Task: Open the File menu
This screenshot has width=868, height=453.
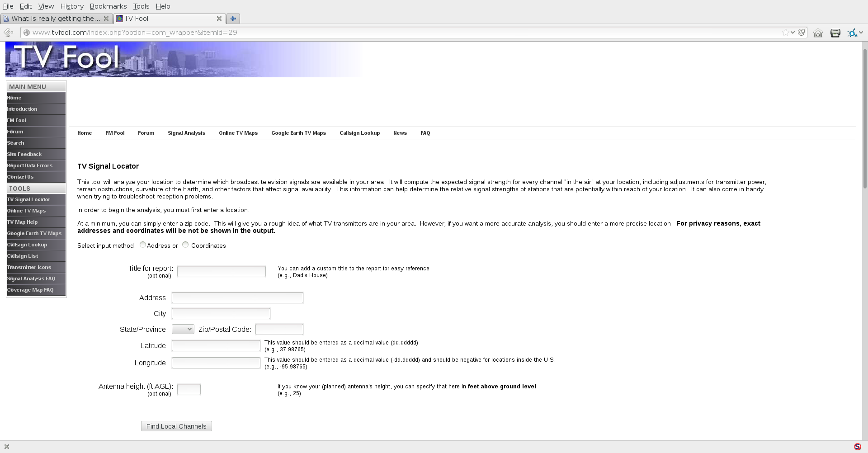Action: click(8, 6)
